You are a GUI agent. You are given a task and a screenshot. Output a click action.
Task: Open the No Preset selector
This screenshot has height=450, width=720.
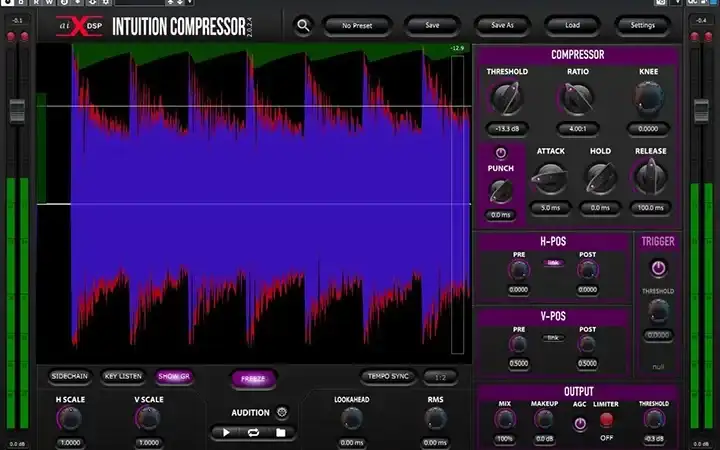pyautogui.click(x=357, y=26)
